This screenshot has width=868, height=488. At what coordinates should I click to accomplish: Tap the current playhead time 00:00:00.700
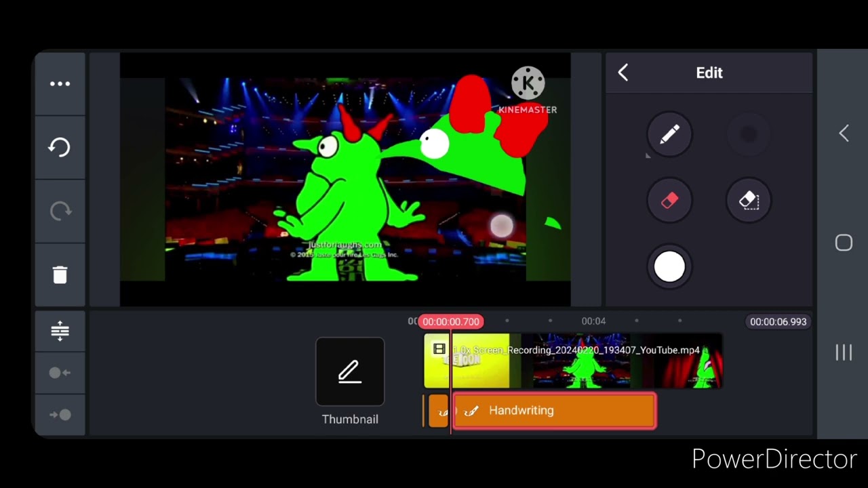point(451,322)
